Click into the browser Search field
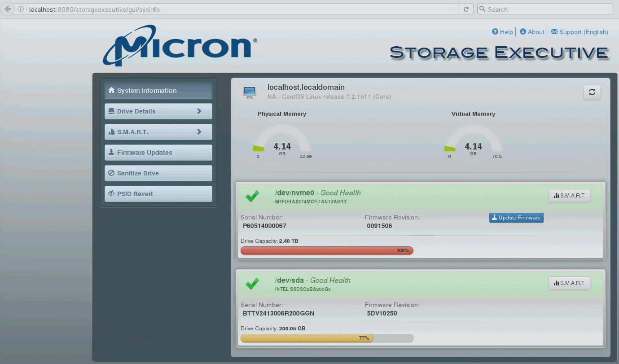 coord(544,9)
